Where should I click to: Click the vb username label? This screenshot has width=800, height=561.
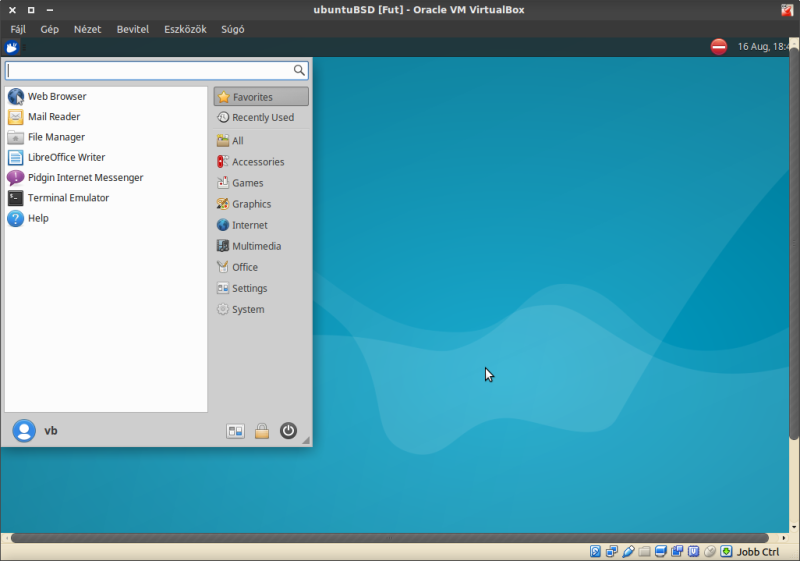coord(51,431)
